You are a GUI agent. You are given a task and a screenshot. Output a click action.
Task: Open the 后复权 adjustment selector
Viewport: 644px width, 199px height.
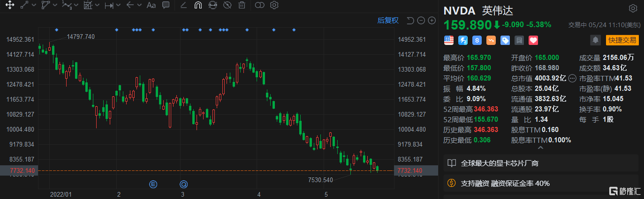pos(388,20)
